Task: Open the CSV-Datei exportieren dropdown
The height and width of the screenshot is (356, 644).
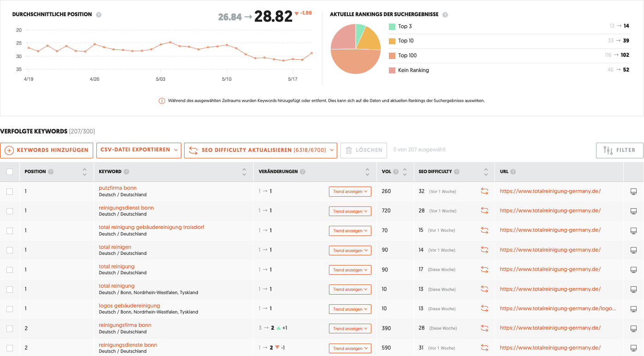Action: tap(139, 150)
